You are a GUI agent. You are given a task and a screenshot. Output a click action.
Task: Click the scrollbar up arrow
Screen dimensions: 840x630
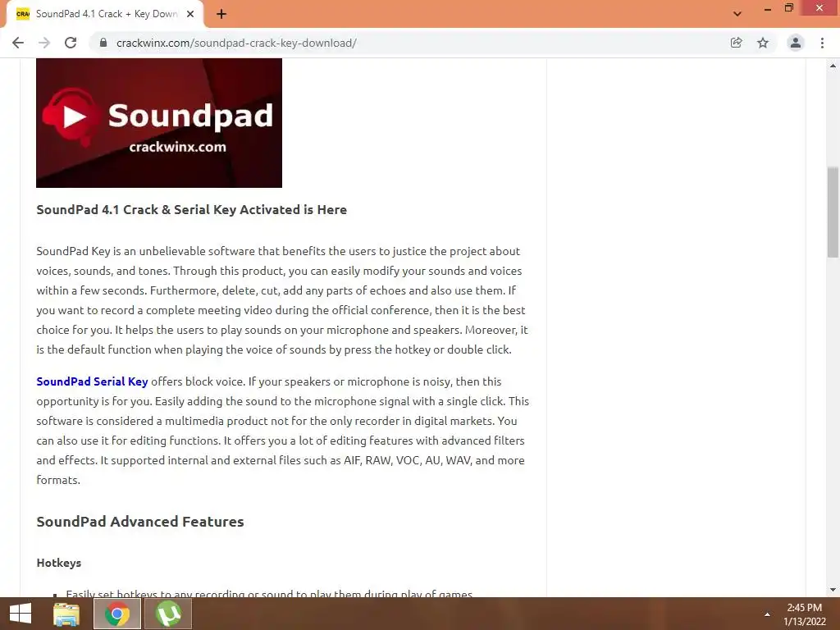(833, 66)
